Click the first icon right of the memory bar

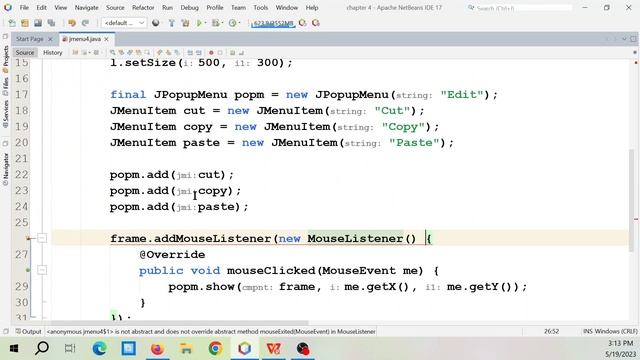coord(302,23)
